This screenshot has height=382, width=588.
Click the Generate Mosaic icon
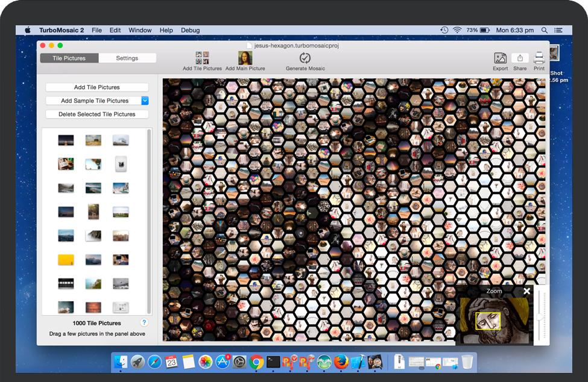pyautogui.click(x=305, y=58)
